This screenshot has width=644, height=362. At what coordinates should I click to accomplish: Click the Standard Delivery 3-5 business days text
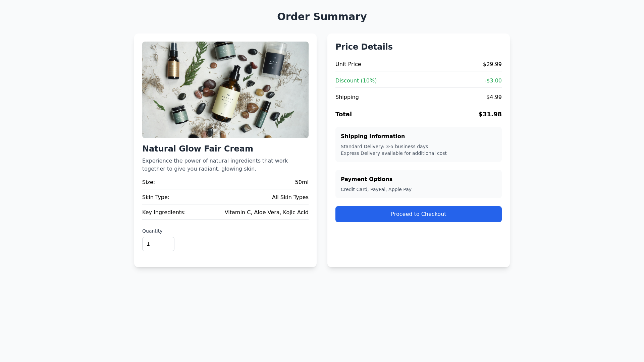[x=384, y=146]
